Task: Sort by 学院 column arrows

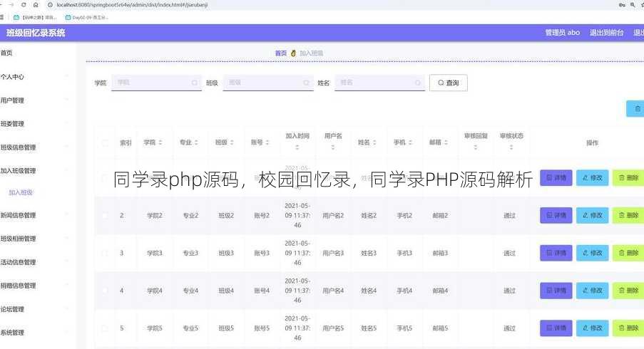Action: click(160, 142)
